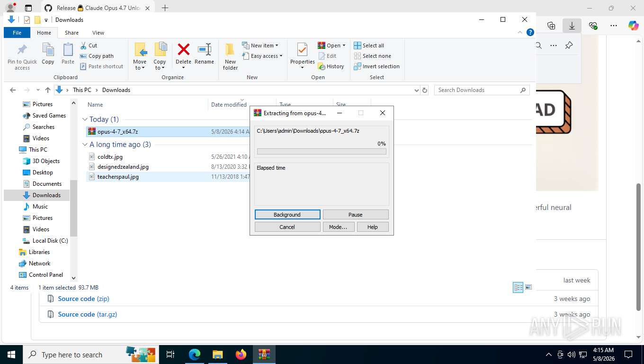644x364 pixels.
Task: Open Easy access dropdown
Action: click(262, 56)
